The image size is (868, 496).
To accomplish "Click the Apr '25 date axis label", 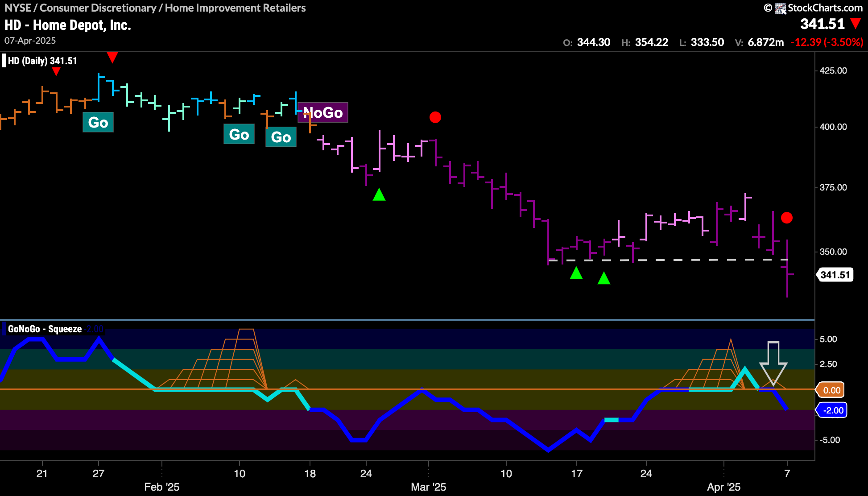I will tap(724, 487).
